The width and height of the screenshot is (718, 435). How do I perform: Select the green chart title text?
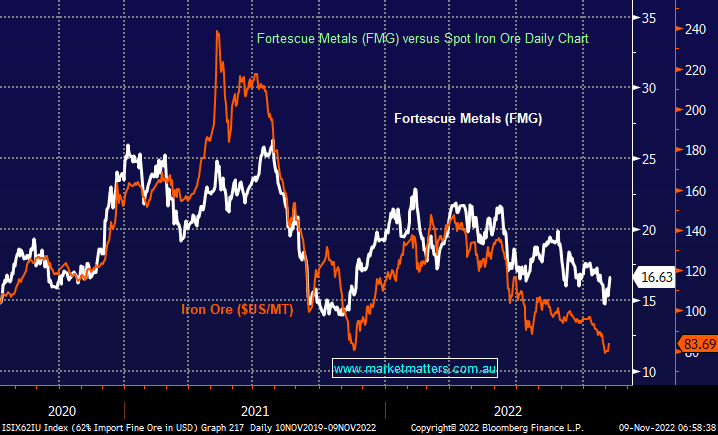(423, 38)
